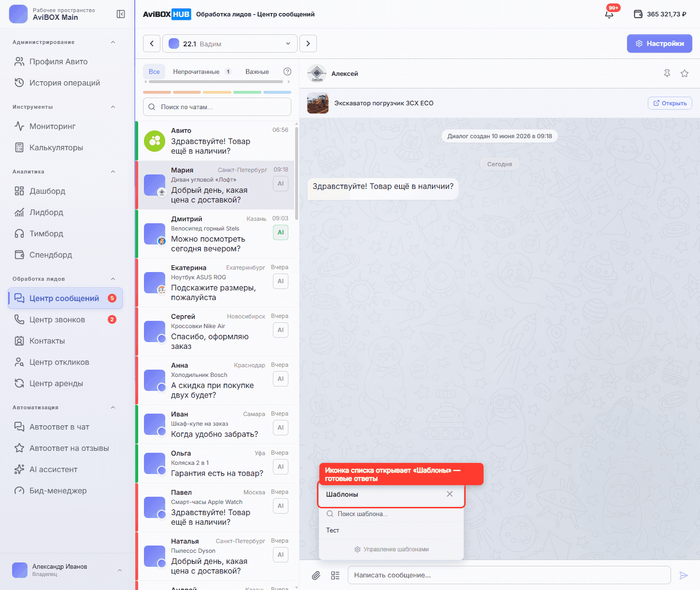
Task: Click the horizontal scrollbar under chat tabs
Action: [216, 82]
